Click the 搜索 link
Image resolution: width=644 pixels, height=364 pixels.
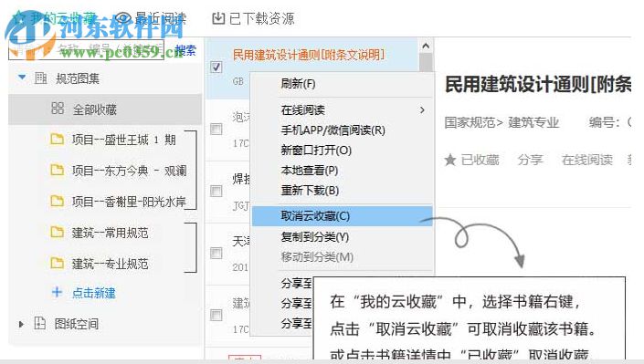[x=185, y=50]
